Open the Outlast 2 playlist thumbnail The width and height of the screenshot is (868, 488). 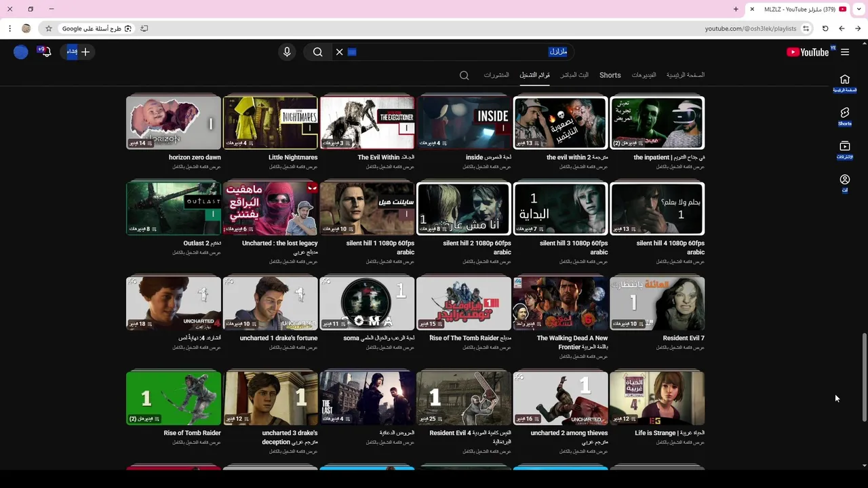click(x=174, y=208)
